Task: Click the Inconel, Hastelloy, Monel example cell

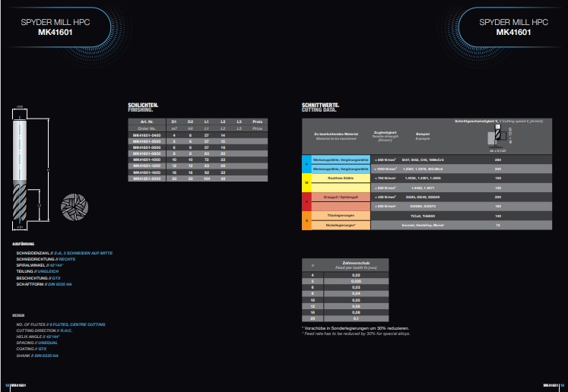Action: tap(422, 225)
